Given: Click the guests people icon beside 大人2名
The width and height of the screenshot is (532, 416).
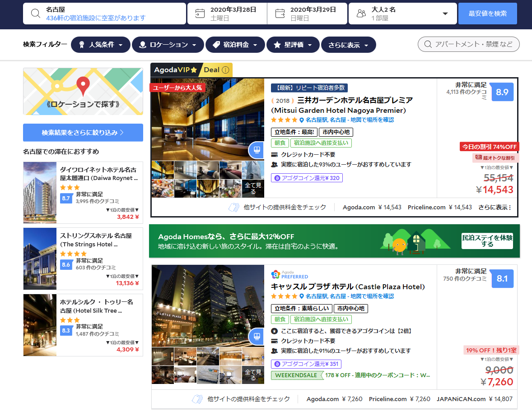Looking at the screenshot, I should pos(361,14).
